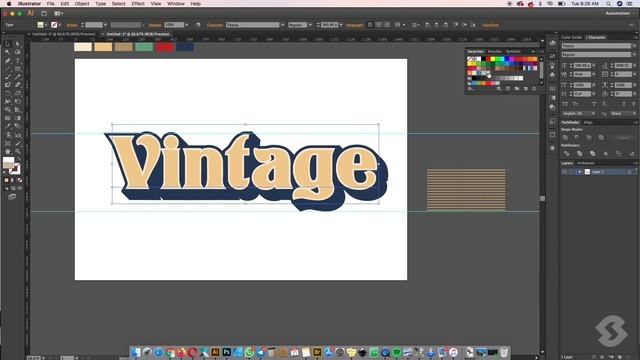640x360 pixels.
Task: Expand Layer 1 disclosure triangle
Action: (579, 172)
